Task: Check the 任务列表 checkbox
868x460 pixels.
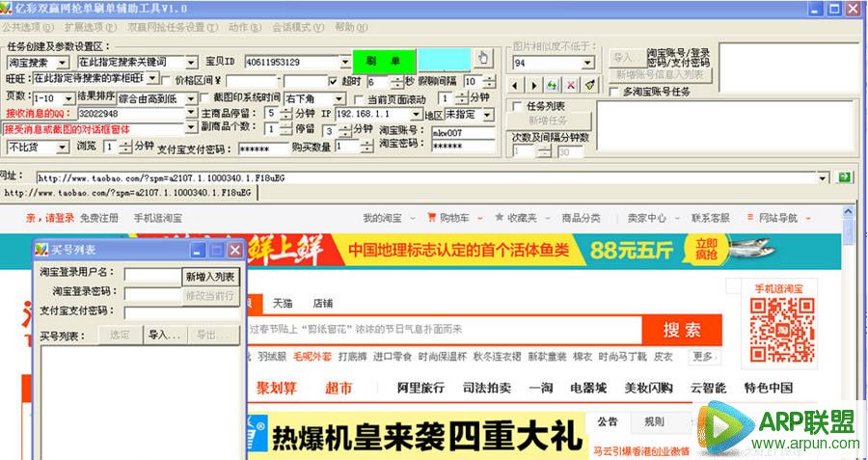Action: (x=518, y=106)
